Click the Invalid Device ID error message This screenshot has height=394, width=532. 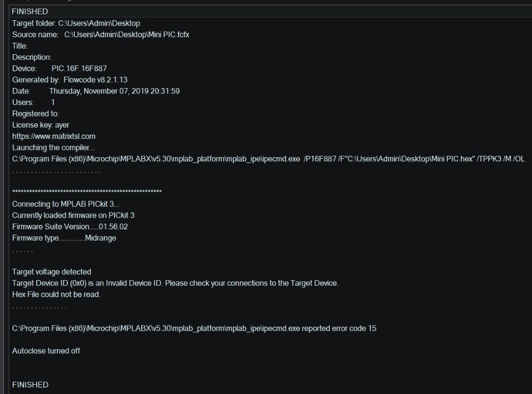pyautogui.click(x=176, y=283)
